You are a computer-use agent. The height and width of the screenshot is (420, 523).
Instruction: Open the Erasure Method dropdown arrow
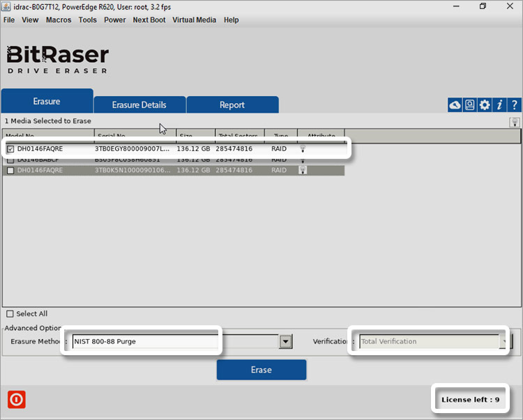click(285, 341)
